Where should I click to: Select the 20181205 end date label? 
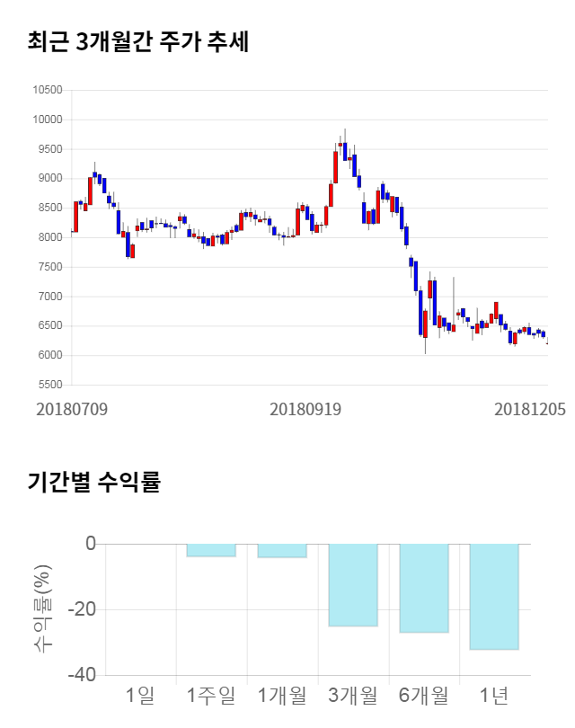pos(530,409)
